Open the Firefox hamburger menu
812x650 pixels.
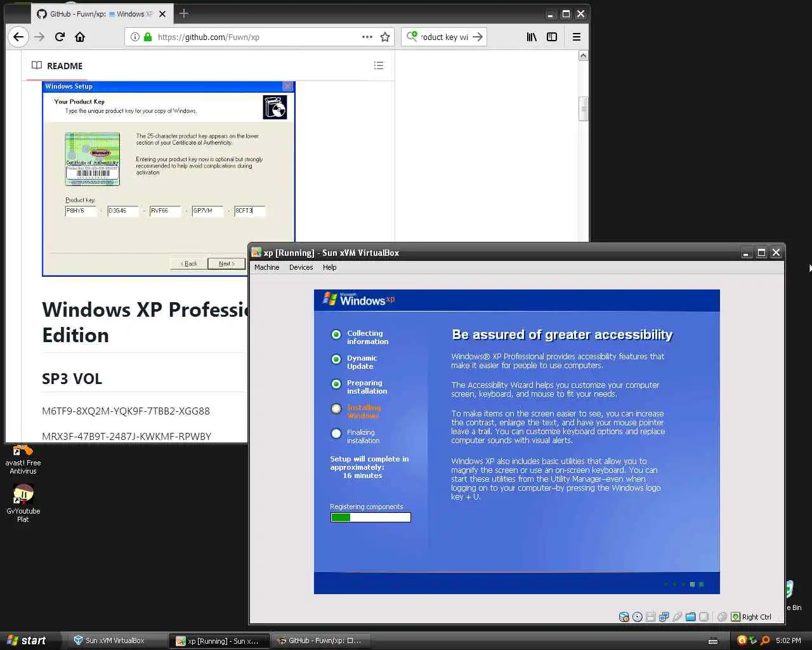coord(577,37)
